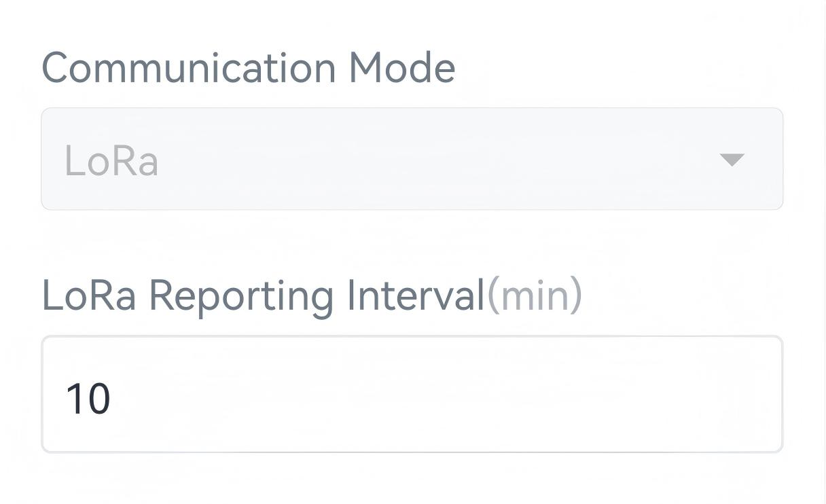Click the word Communication in the label
The image size is (826, 504).
[189, 68]
